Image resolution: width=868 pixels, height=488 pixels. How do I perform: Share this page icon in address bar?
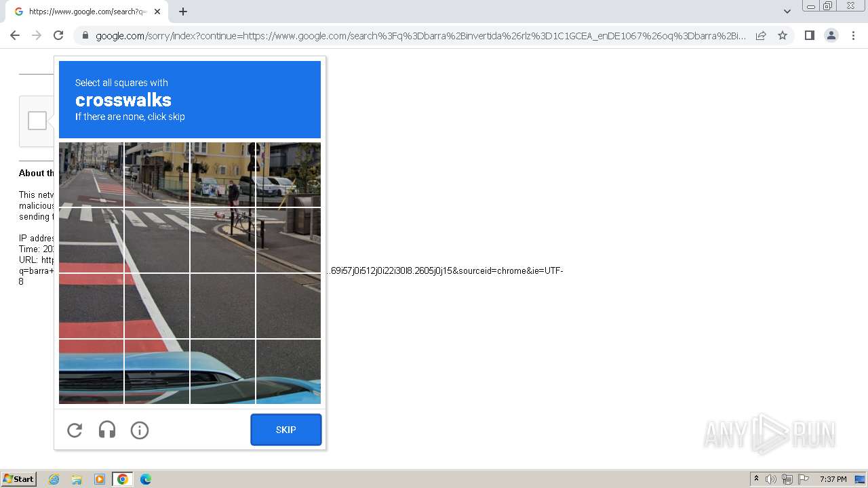click(x=761, y=35)
